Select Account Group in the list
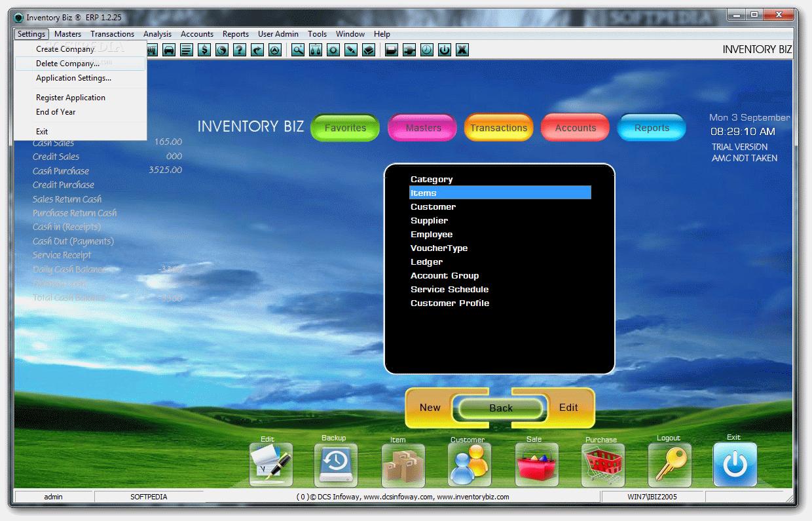 tap(500, 276)
